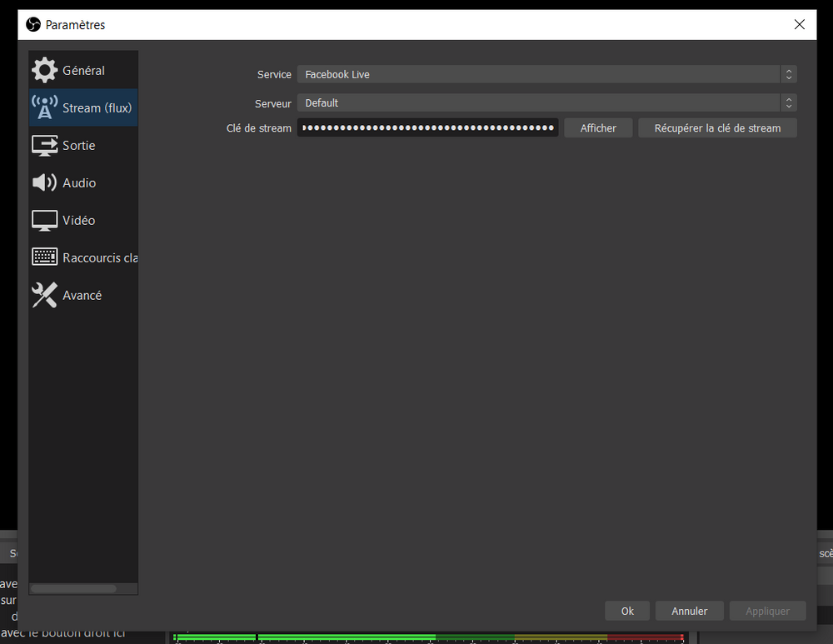Screen dimensions: 833x644
Task: Open the Avancé tools icon
Action: click(44, 295)
